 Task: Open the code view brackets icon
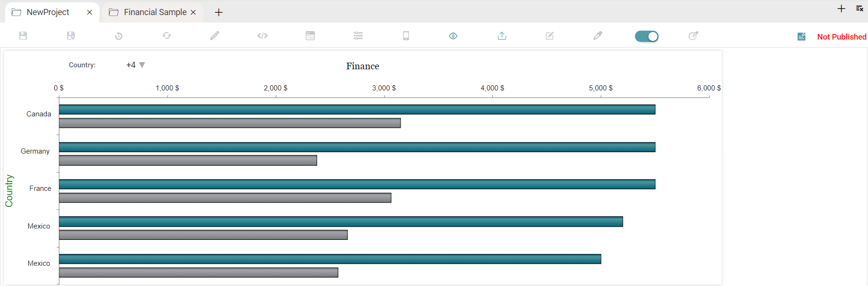(x=262, y=36)
